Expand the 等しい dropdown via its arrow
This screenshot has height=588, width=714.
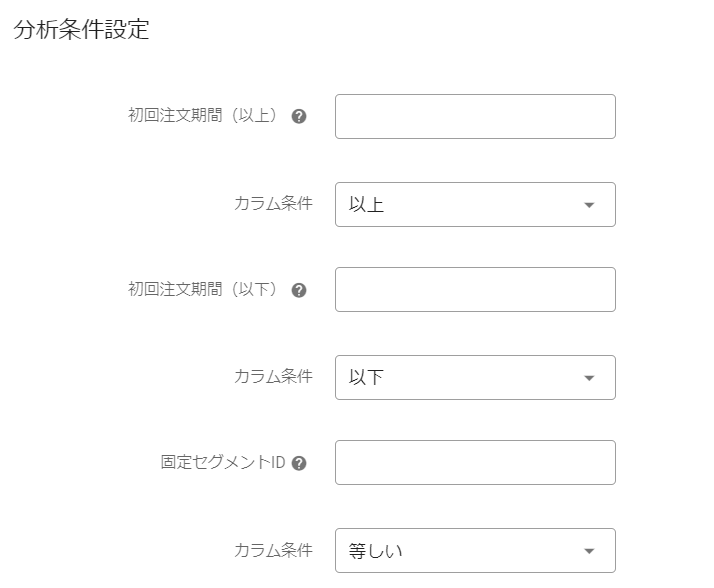[589, 551]
